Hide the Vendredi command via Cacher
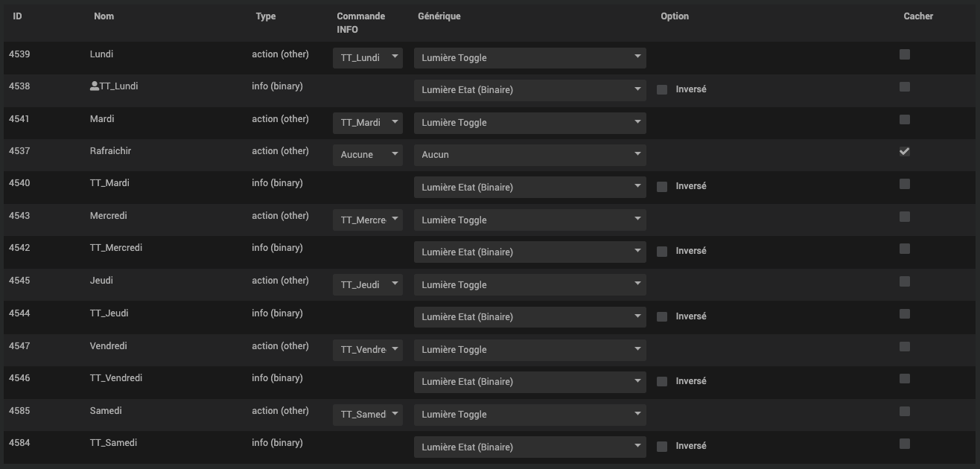980x469 pixels. click(904, 346)
